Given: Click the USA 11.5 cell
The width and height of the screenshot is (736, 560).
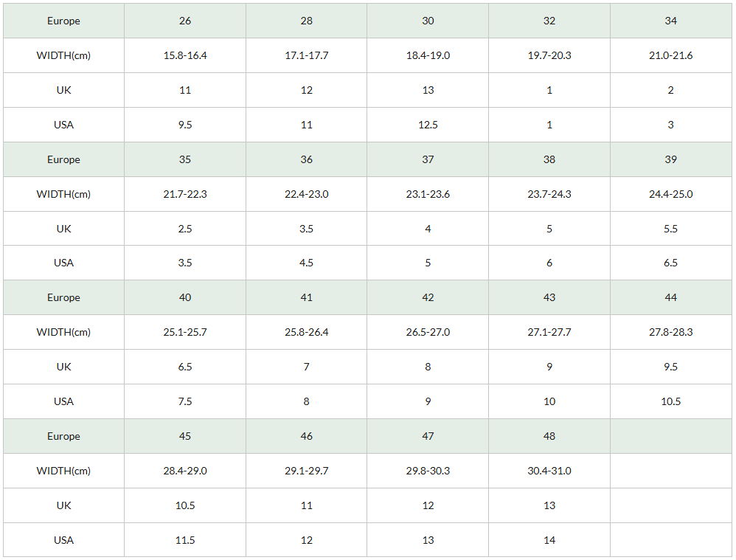Looking at the screenshot, I should click(185, 540).
